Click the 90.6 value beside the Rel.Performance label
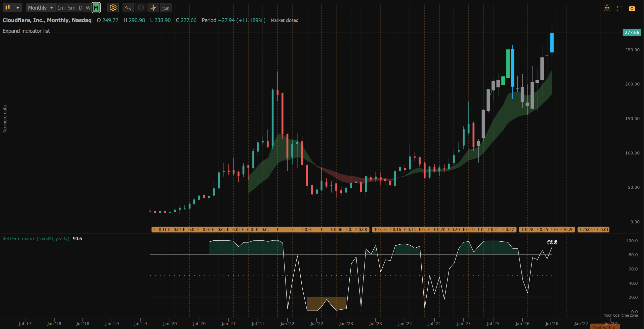 point(77,239)
